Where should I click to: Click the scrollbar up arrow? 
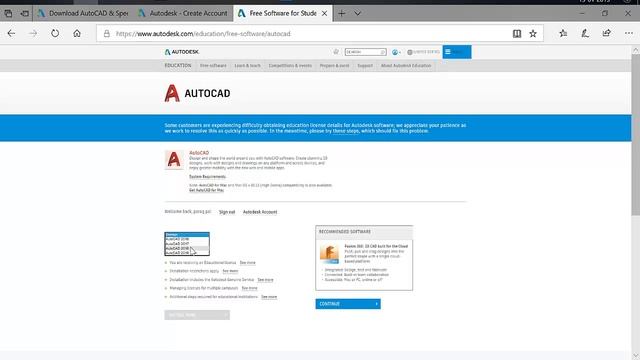click(x=636, y=50)
